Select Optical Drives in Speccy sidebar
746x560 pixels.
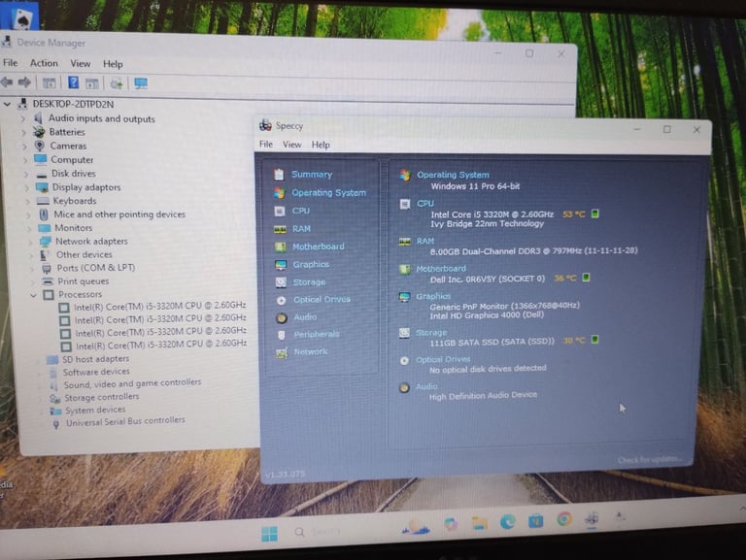click(x=322, y=300)
